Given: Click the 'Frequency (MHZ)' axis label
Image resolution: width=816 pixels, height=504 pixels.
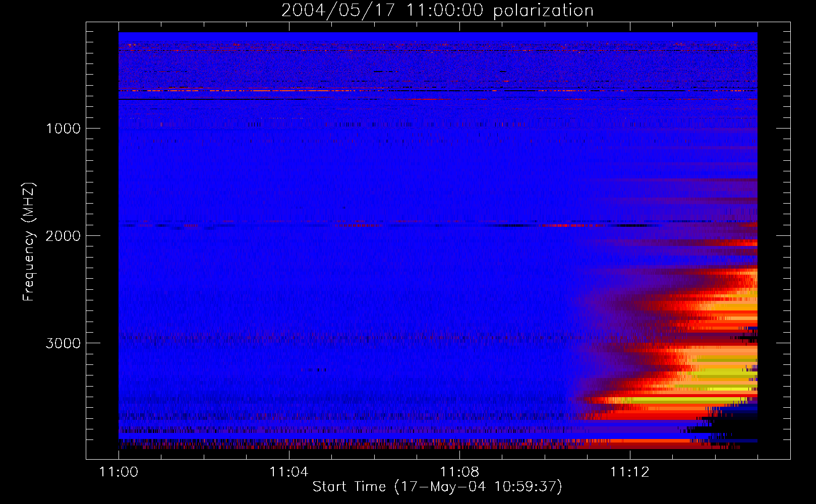Looking at the screenshot, I should pos(29,242).
